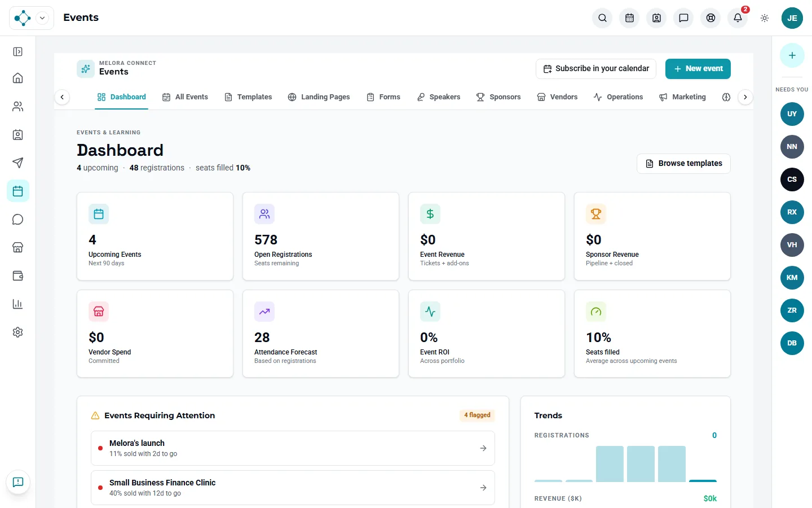
Task: Open the Operations tab
Action: pos(618,97)
